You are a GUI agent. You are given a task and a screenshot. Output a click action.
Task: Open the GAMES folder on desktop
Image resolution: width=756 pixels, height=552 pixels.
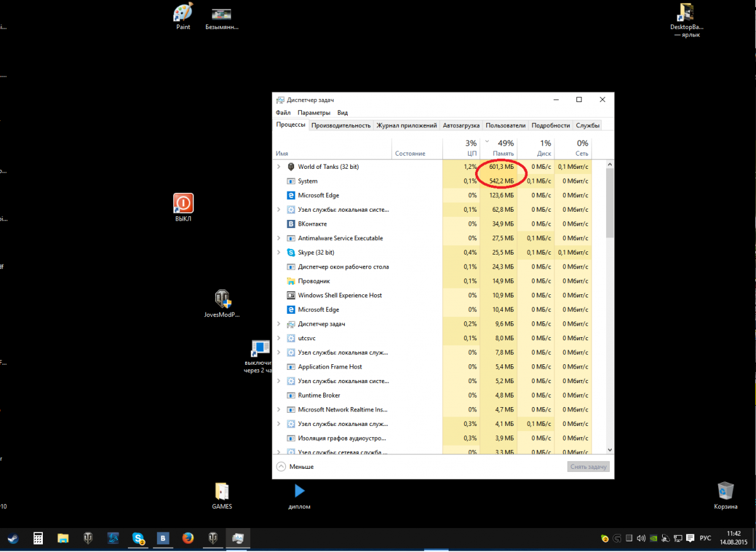[222, 492]
